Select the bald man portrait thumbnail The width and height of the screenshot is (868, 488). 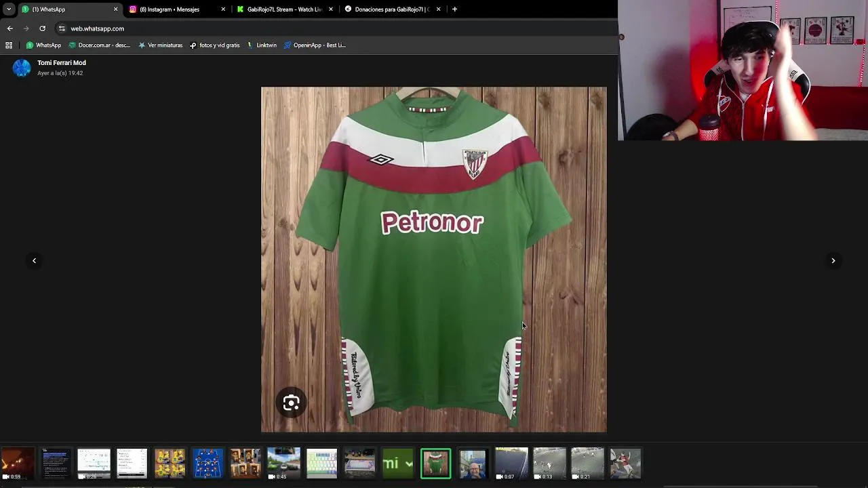473,464
